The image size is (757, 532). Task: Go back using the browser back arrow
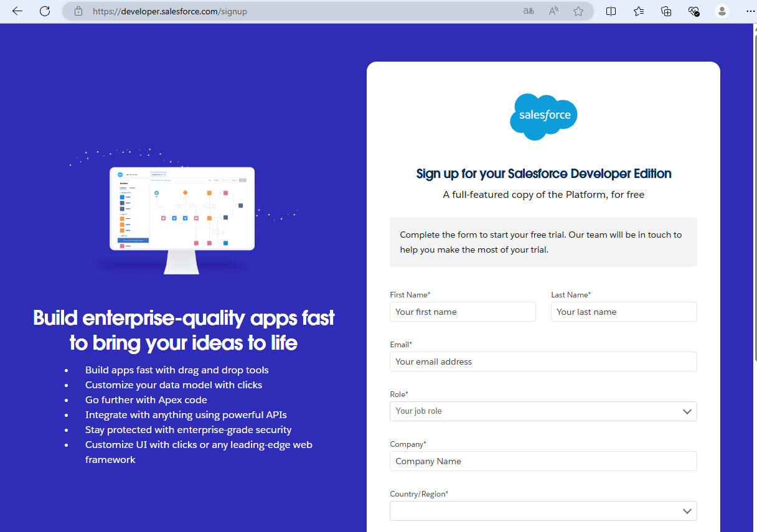pyautogui.click(x=17, y=11)
